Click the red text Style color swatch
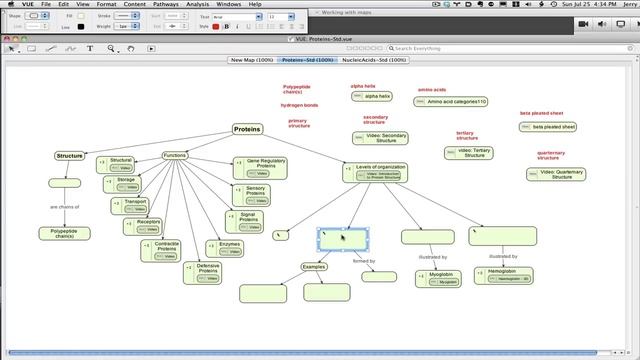 point(216,27)
